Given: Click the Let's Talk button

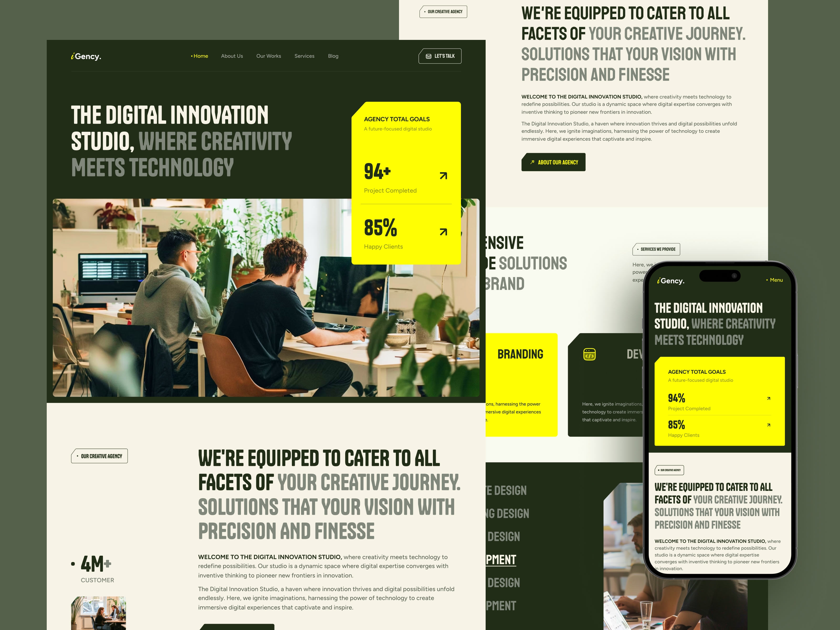Looking at the screenshot, I should (x=440, y=56).
